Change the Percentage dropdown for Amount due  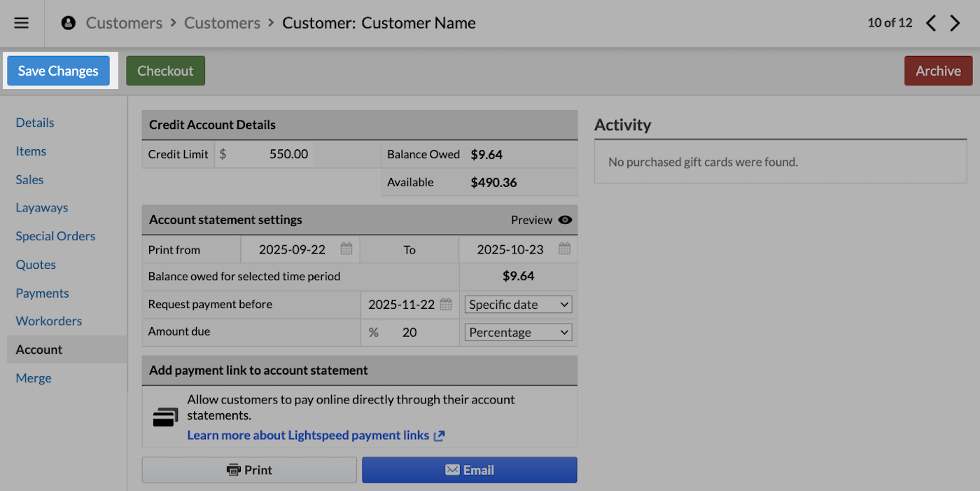(x=518, y=331)
